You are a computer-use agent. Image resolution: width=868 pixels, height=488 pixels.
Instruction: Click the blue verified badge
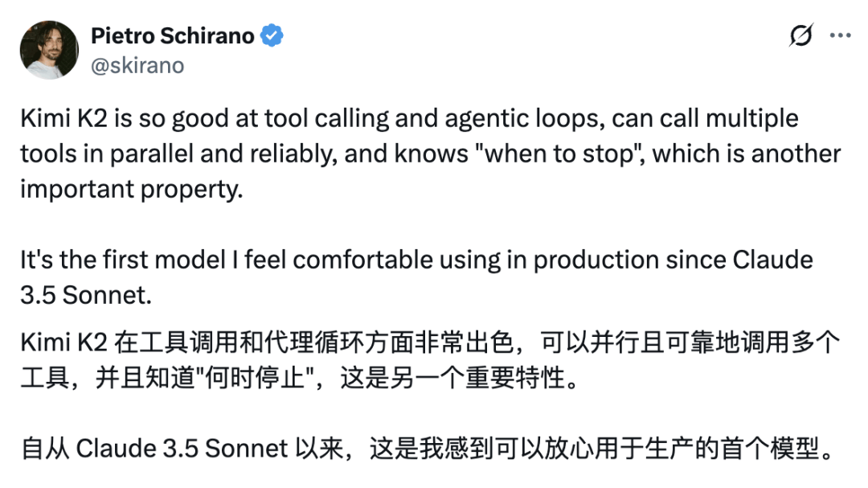pyautogui.click(x=273, y=35)
